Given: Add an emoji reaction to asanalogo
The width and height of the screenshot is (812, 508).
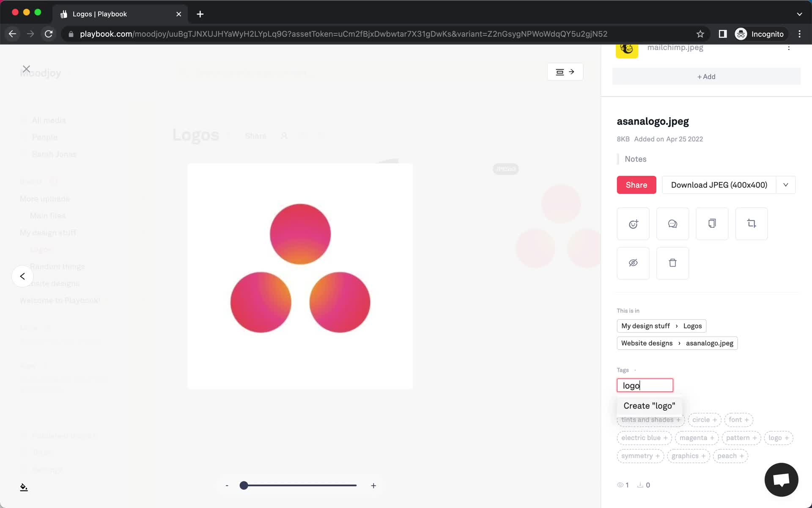Looking at the screenshot, I should coord(633,224).
